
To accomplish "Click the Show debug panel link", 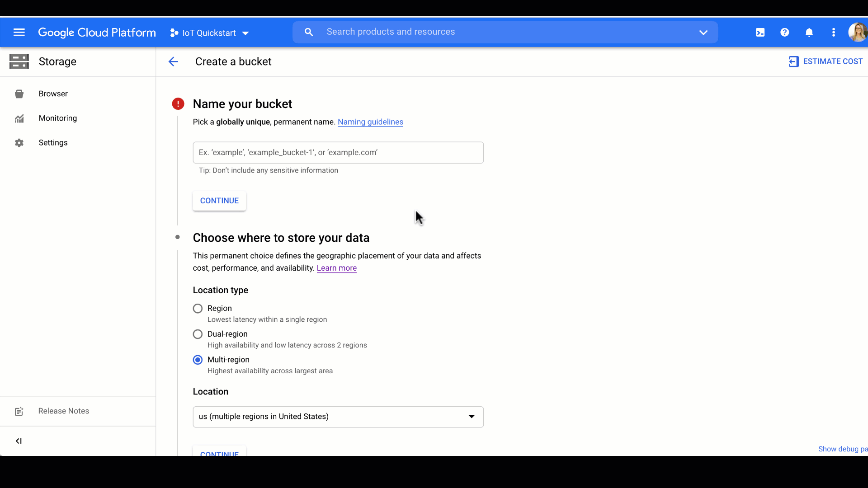I will 843,449.
